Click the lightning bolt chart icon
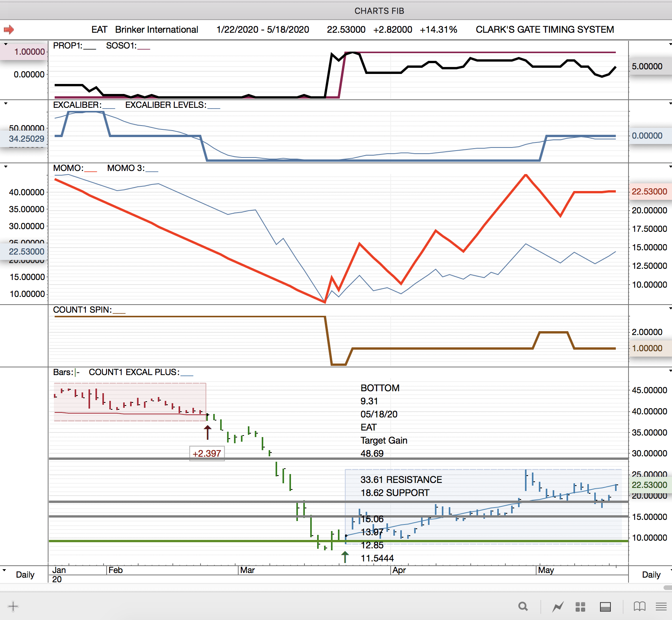 click(558, 607)
